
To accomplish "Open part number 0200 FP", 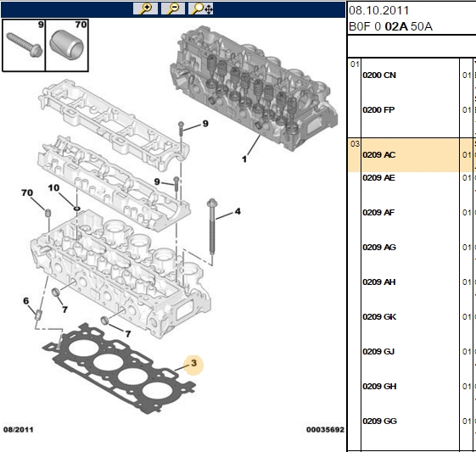I will click(378, 109).
